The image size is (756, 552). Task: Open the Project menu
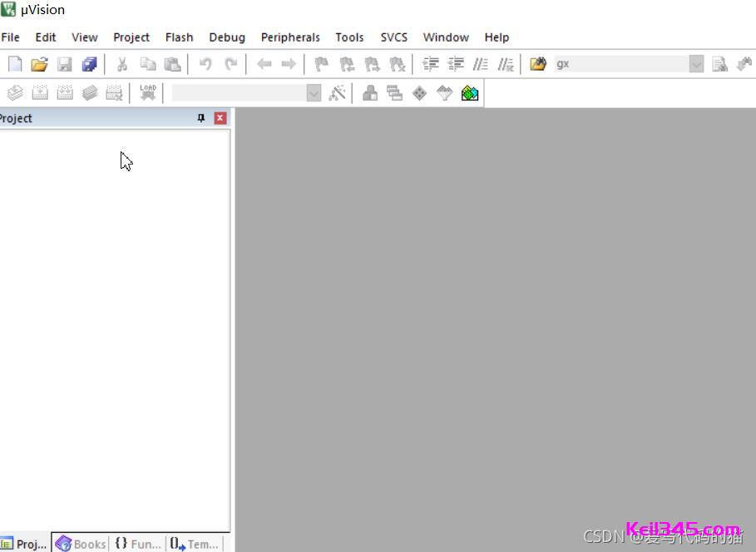[x=131, y=37]
